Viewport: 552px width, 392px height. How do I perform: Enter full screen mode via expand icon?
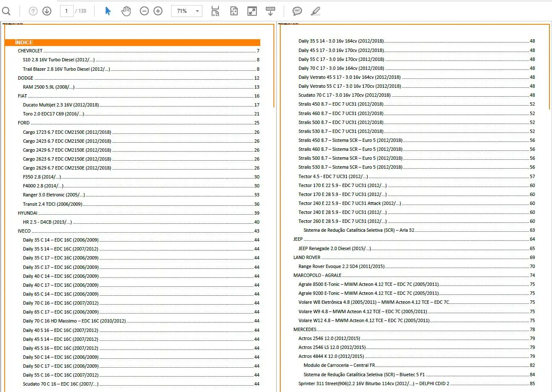click(x=252, y=11)
